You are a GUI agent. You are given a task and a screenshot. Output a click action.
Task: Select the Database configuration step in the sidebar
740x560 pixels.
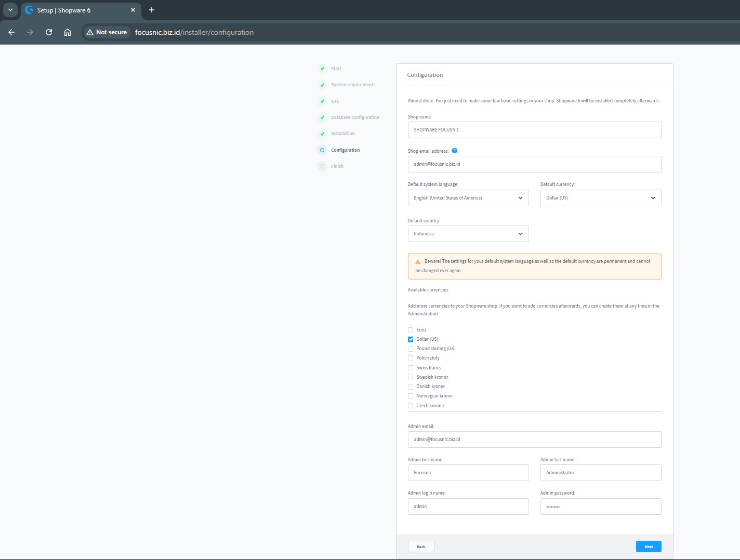coord(355,117)
